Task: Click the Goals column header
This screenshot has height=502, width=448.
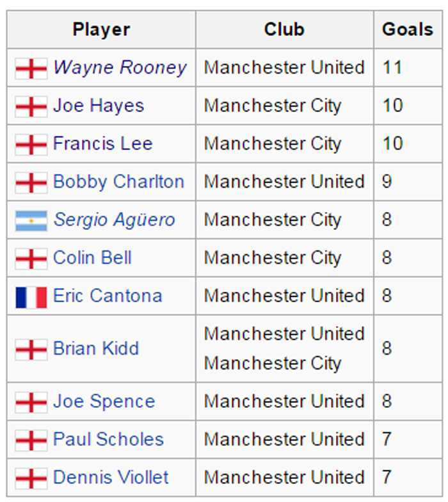Action: 407,29
